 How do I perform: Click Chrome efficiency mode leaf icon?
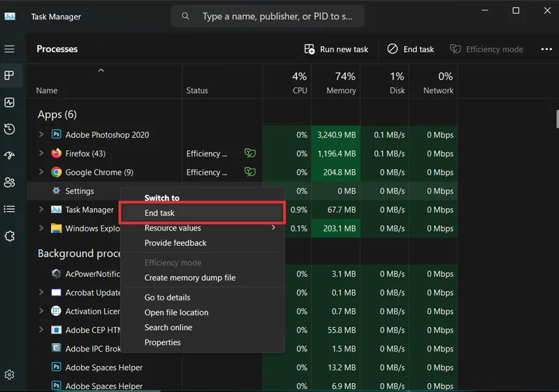[250, 172]
